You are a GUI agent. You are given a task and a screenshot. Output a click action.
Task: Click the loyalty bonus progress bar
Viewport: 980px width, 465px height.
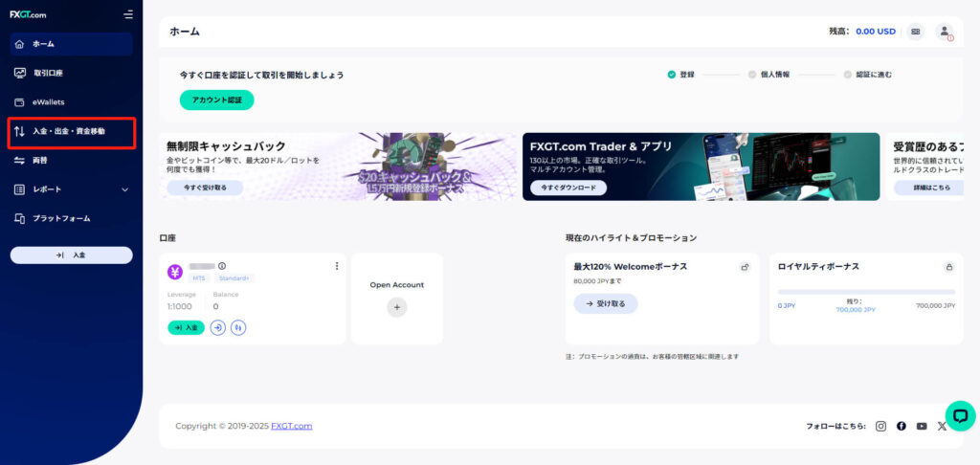(866, 292)
